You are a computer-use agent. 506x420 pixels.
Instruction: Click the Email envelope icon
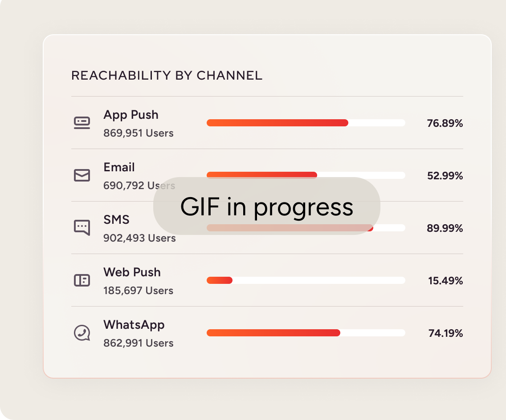click(82, 175)
